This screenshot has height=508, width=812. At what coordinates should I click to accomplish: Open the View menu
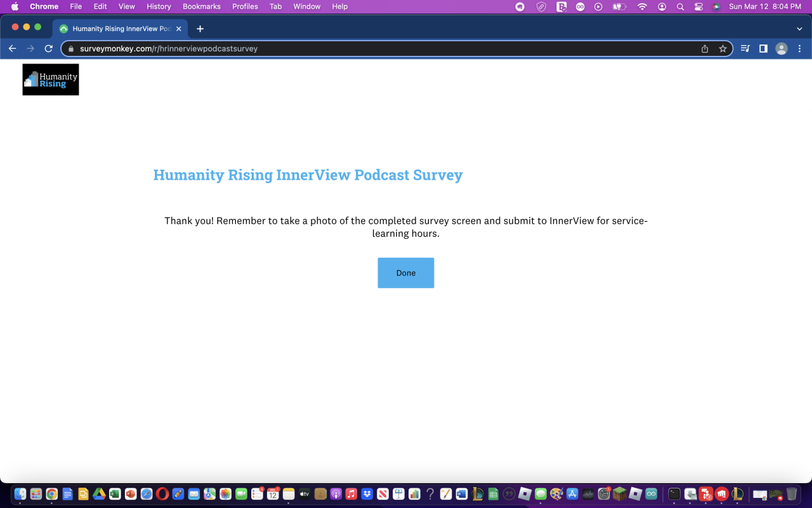click(x=127, y=6)
